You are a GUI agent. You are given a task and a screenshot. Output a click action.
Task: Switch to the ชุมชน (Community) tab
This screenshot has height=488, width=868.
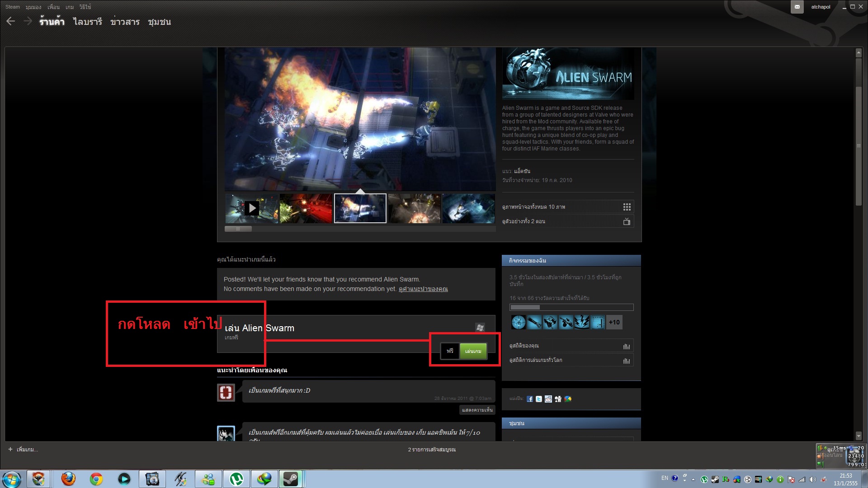click(x=159, y=22)
